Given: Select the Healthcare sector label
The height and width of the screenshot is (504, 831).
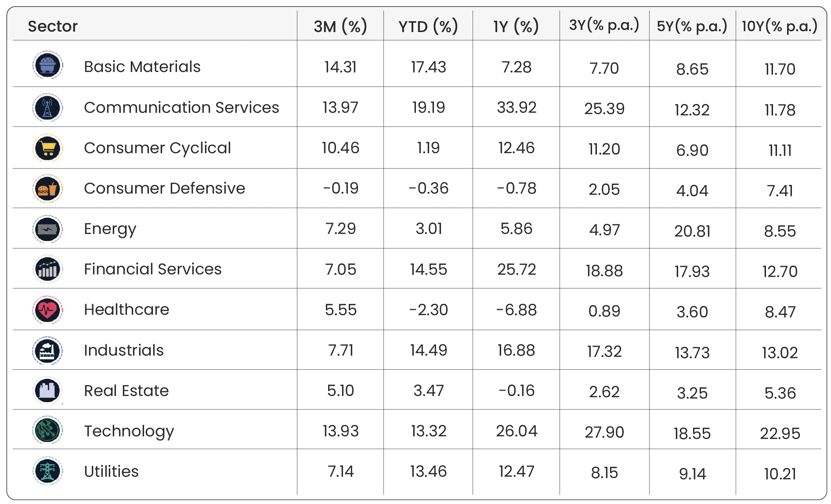Looking at the screenshot, I should click(x=126, y=310).
